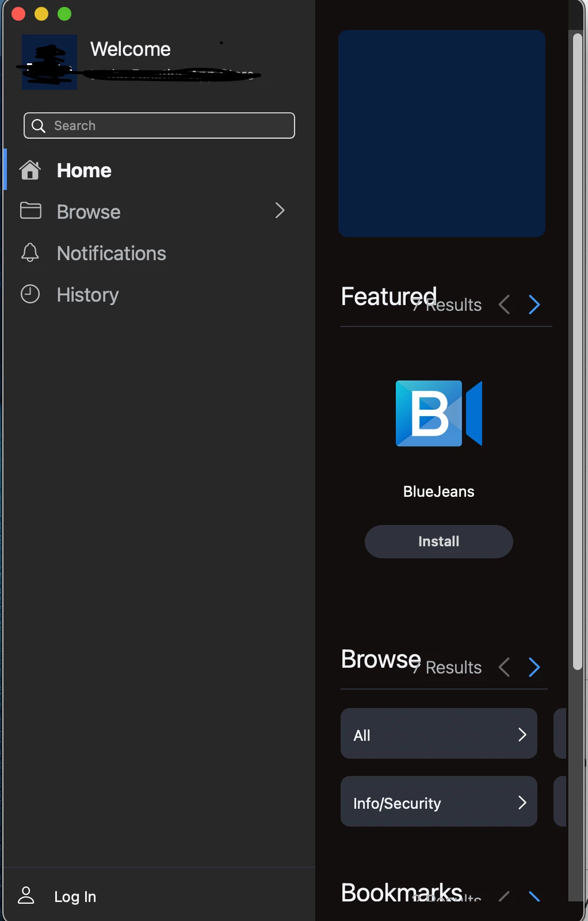This screenshot has width=588, height=921.
Task: Close the window with red button
Action: 18,14
